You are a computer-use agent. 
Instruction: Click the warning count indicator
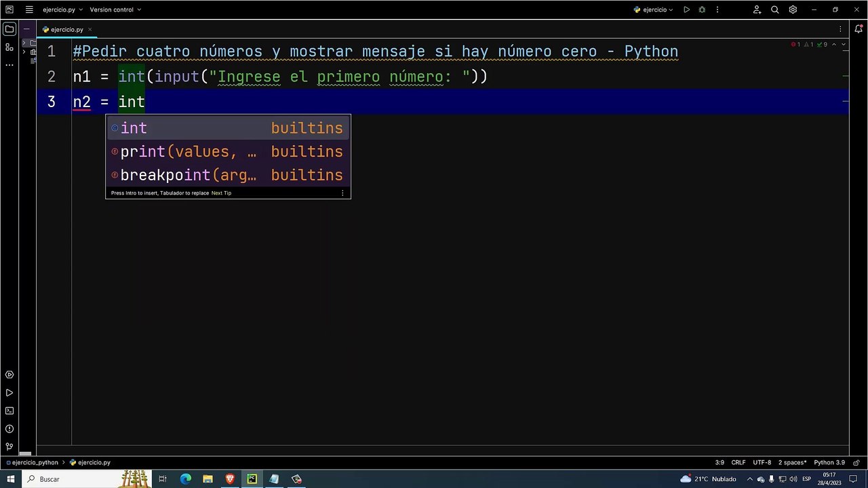click(810, 45)
